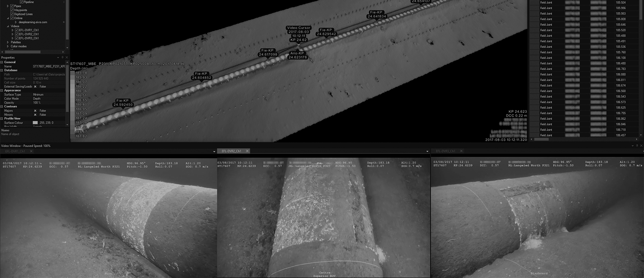The height and width of the screenshot is (278, 644).
Task: Click the Surface Colour swatch in Profile View
Action: pyautogui.click(x=35, y=122)
